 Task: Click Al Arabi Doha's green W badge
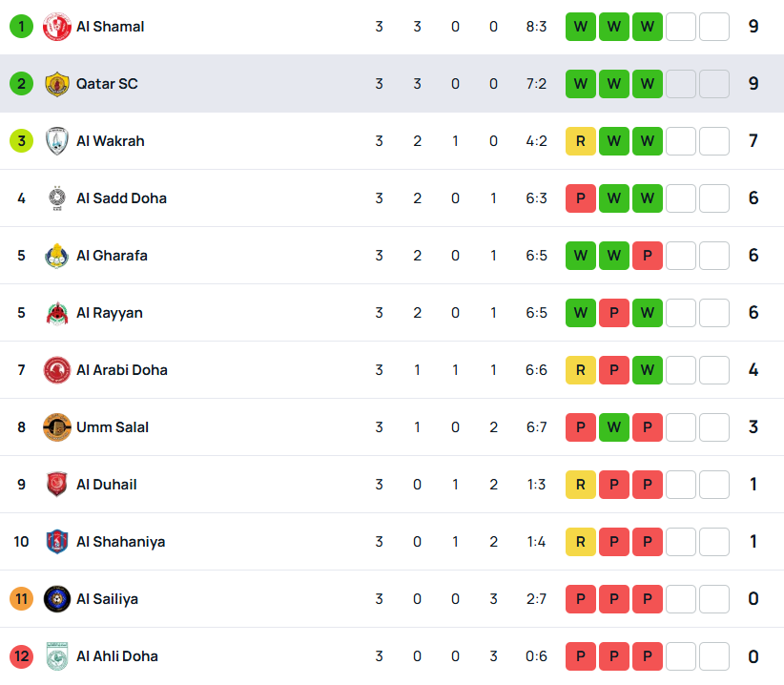[648, 370]
